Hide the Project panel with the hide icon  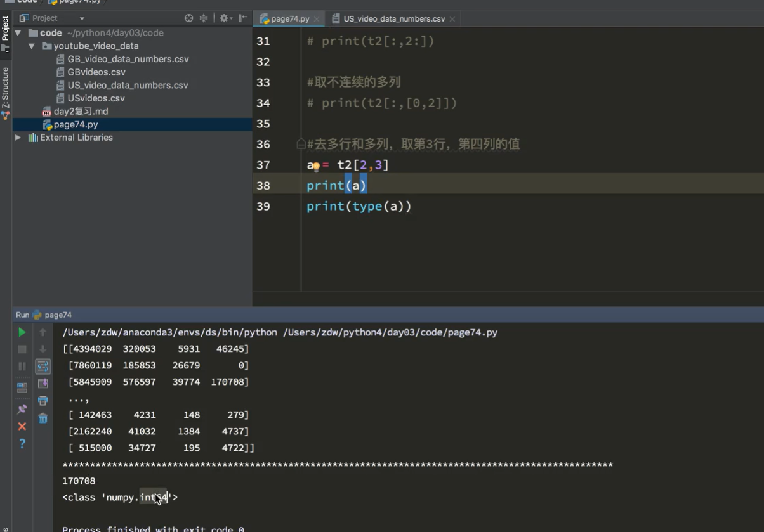242,18
